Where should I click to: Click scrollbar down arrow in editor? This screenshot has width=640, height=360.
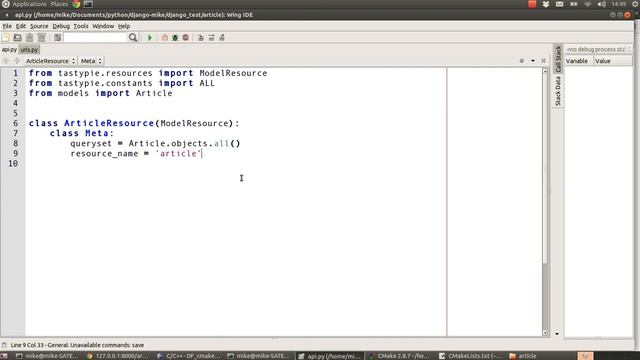tap(545, 333)
